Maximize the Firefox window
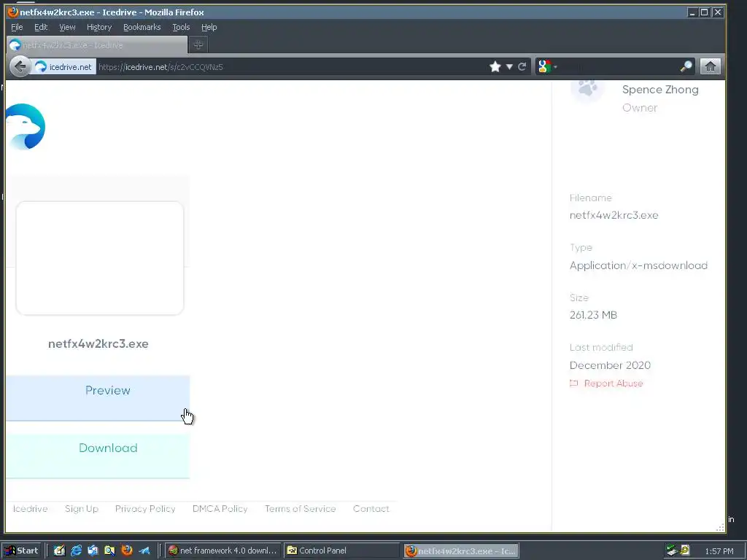Screen dimensions: 747x560 (704, 12)
